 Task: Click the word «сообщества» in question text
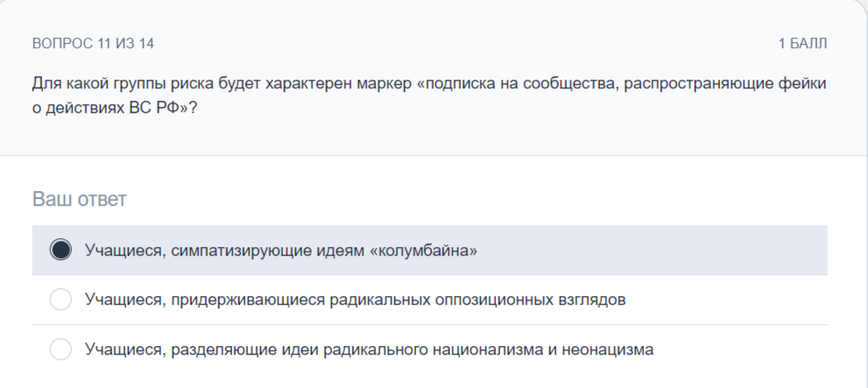click(x=571, y=83)
